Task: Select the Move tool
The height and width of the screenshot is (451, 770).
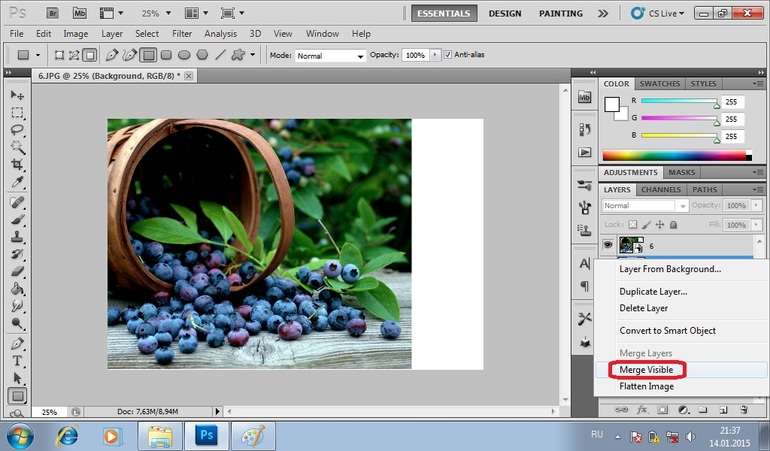Action: click(x=17, y=94)
